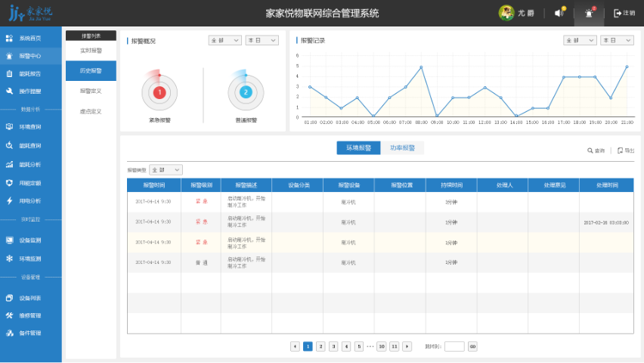
Task: Switch to the 功率报警 tab
Action: (x=402, y=148)
